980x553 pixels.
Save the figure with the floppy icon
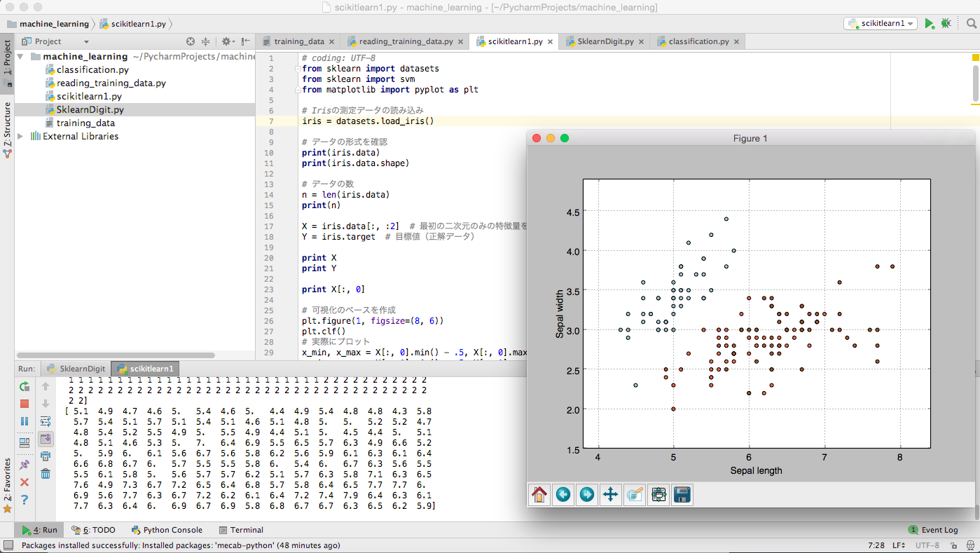coord(682,495)
